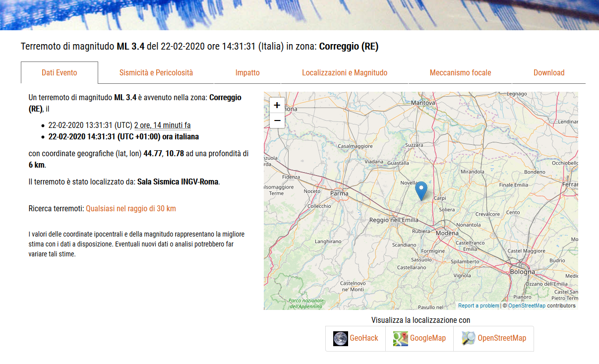Click the Castelfranco Emilia map label

[x=470, y=246]
